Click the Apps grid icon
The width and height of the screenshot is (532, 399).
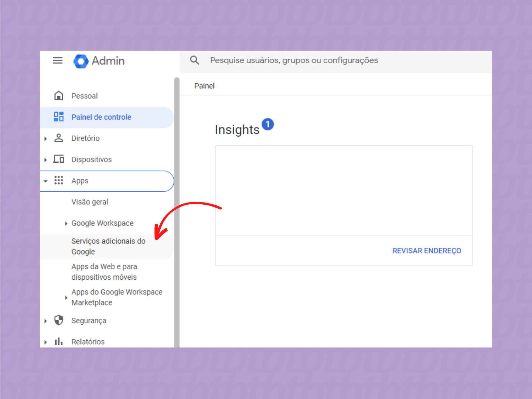59,180
